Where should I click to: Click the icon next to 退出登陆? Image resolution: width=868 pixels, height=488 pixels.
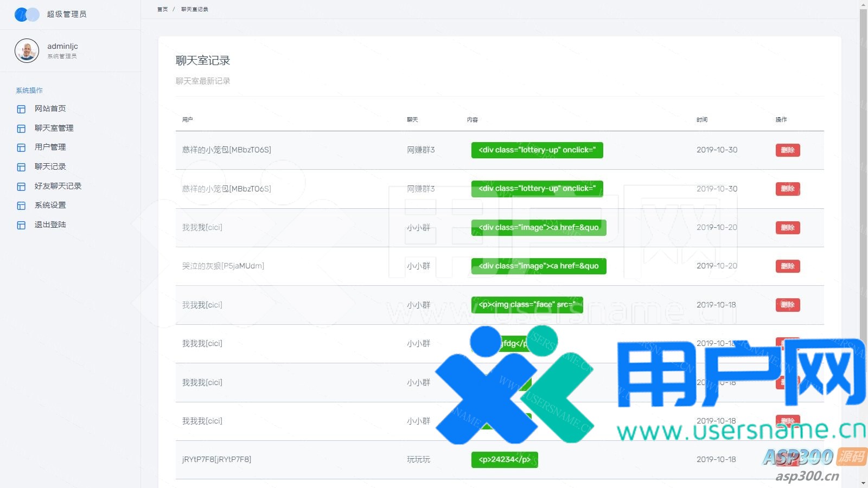pyautogui.click(x=21, y=225)
